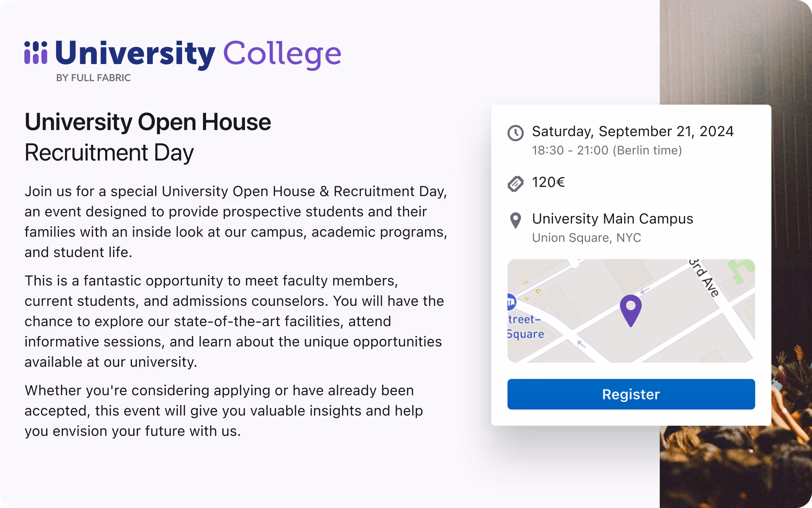Screen dimensions: 812x508
Task: Click the purple map marker pin
Action: click(x=631, y=310)
